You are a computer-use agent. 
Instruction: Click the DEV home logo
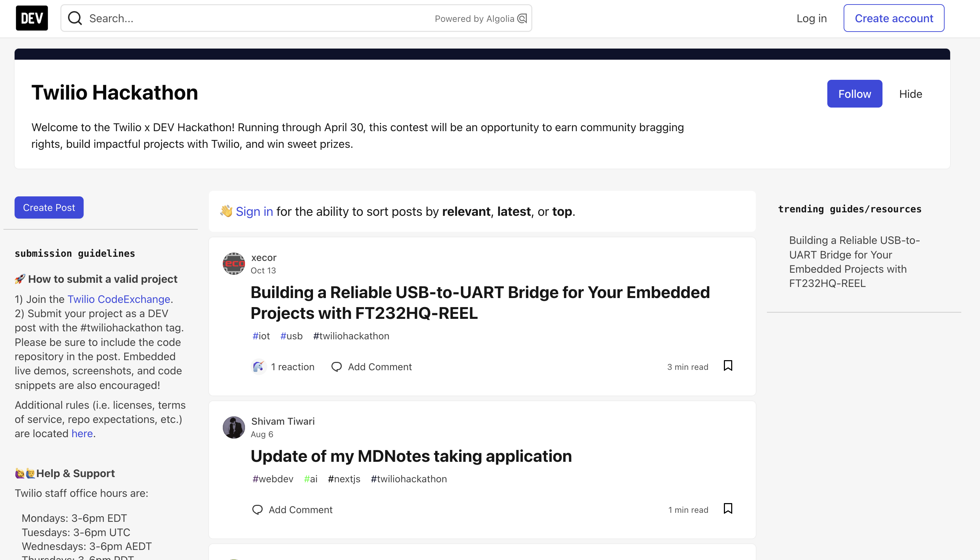point(32,18)
